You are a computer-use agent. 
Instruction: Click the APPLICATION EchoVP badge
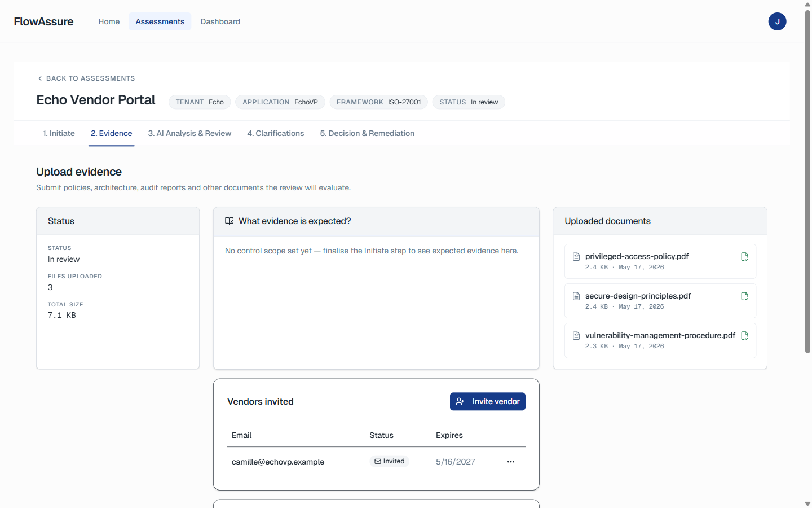click(x=280, y=102)
